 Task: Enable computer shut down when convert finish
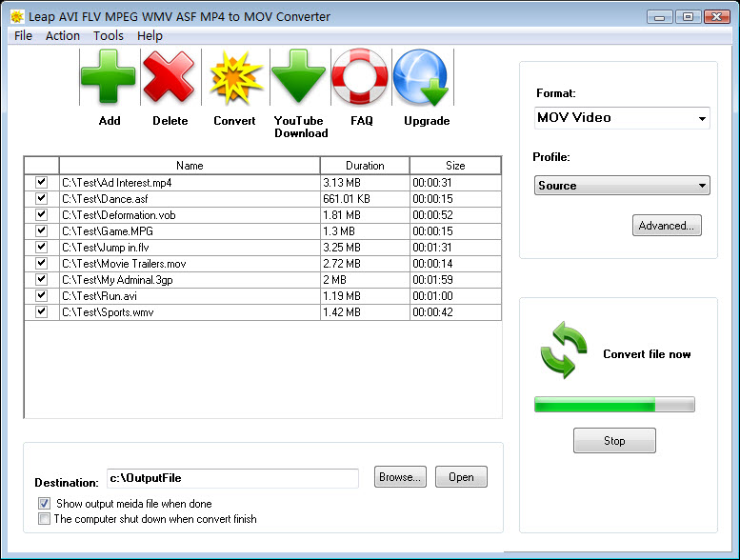[x=44, y=519]
